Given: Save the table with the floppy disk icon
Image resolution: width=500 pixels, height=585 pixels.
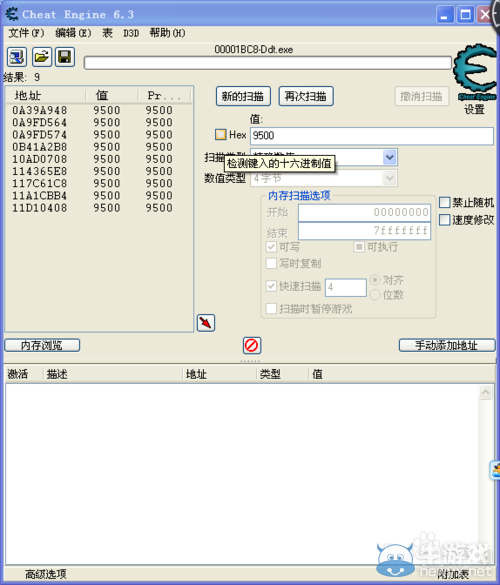Looking at the screenshot, I should [x=65, y=57].
